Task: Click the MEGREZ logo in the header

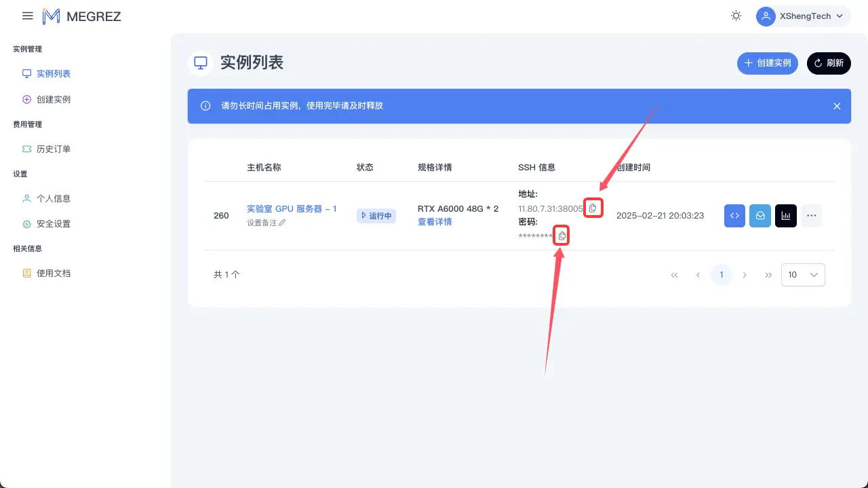Action: pyautogui.click(x=81, y=16)
